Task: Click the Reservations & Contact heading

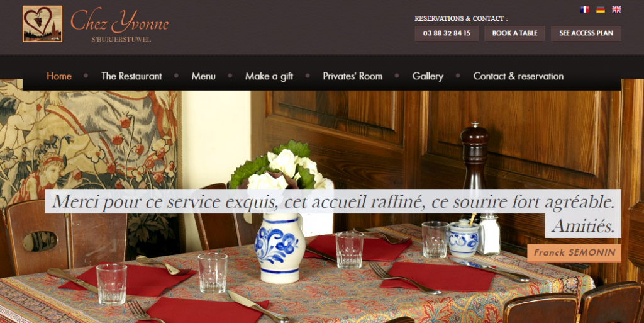Action: [461, 18]
